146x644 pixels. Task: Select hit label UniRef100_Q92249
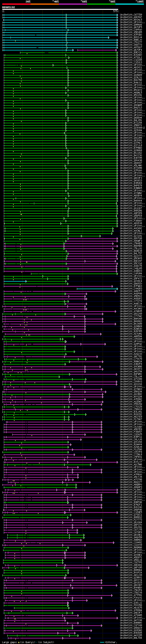click(x=131, y=314)
